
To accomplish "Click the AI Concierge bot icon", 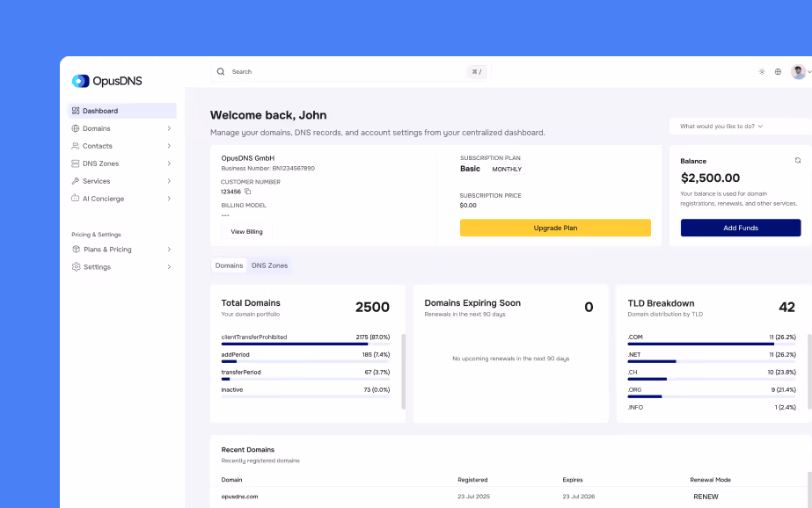I will pos(76,198).
